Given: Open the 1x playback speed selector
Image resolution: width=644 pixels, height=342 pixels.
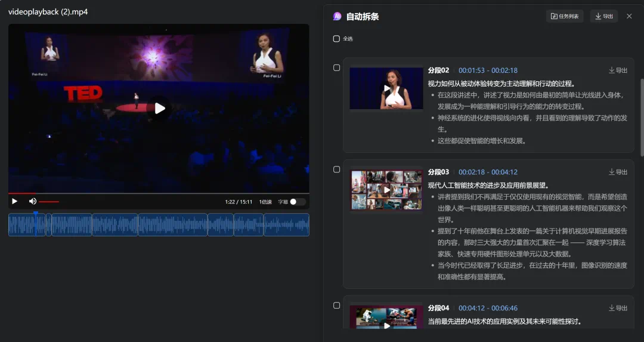Looking at the screenshot, I should [x=265, y=202].
